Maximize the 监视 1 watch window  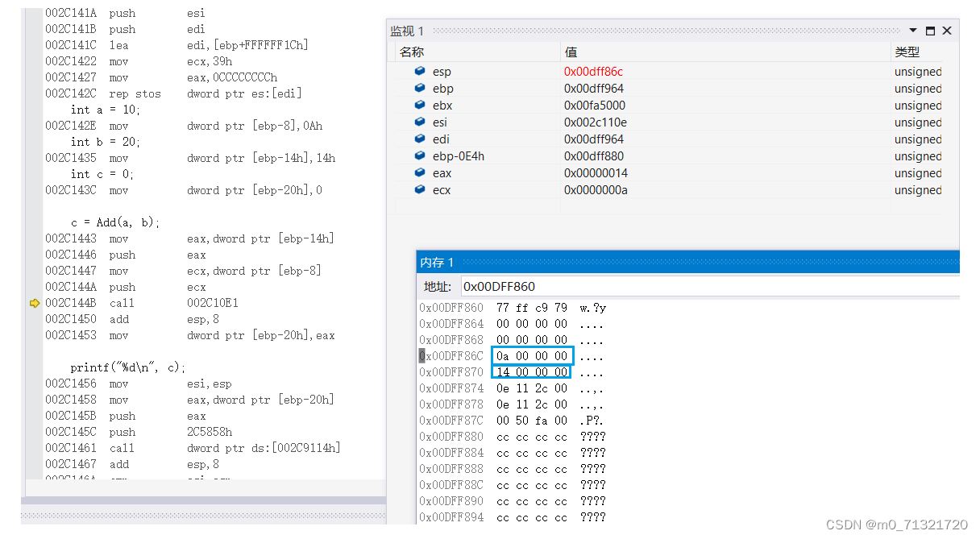pyautogui.click(x=930, y=31)
